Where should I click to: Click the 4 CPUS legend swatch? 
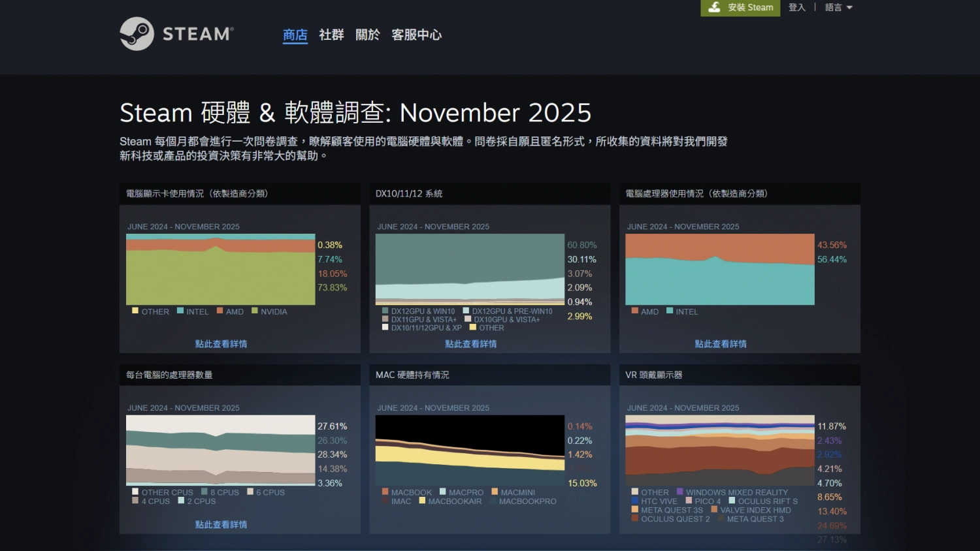(135, 500)
